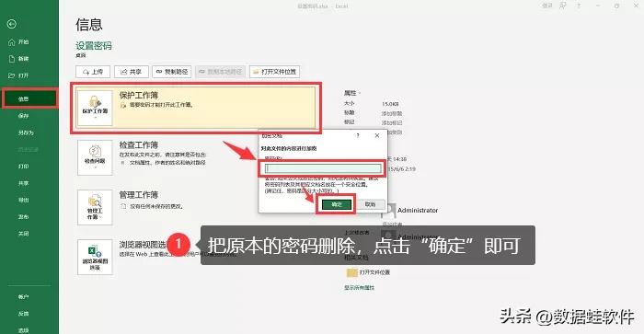Open 打印 from the sidebar

[23, 167]
